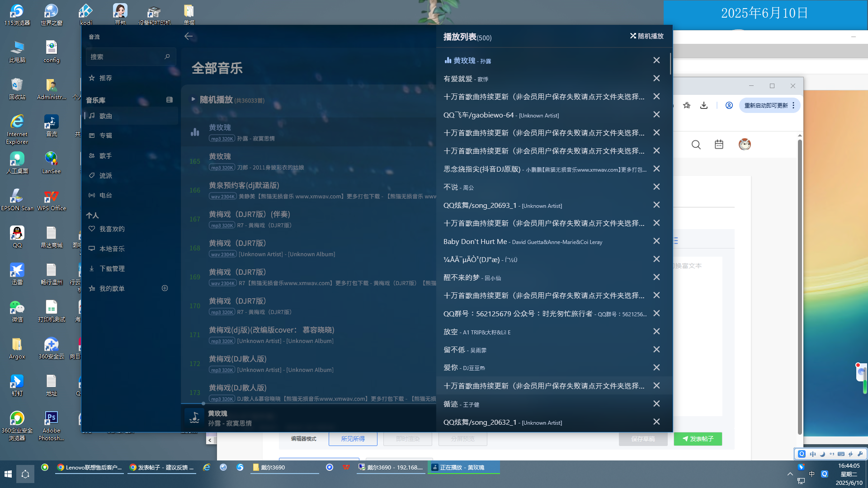
Task: Click the back arrow in music player
Action: click(189, 36)
